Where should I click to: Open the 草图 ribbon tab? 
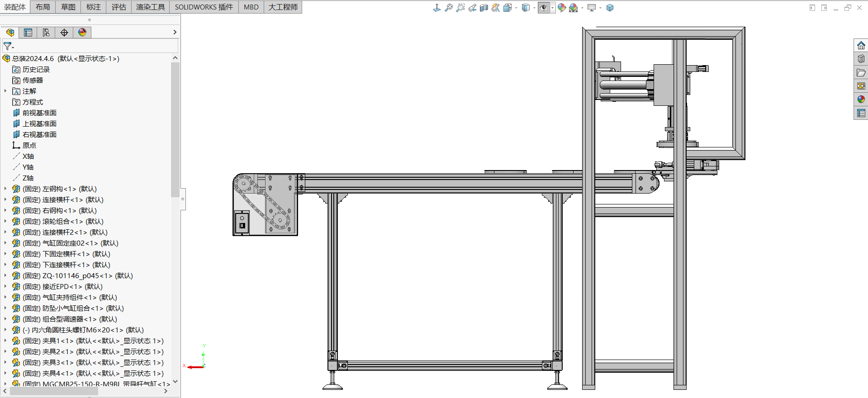[x=68, y=7]
